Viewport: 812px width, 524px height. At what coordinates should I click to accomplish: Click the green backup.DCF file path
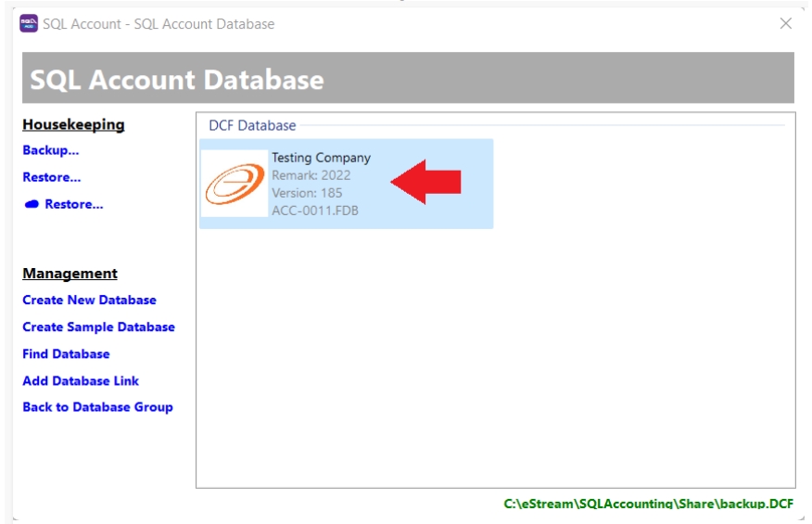coord(648,504)
